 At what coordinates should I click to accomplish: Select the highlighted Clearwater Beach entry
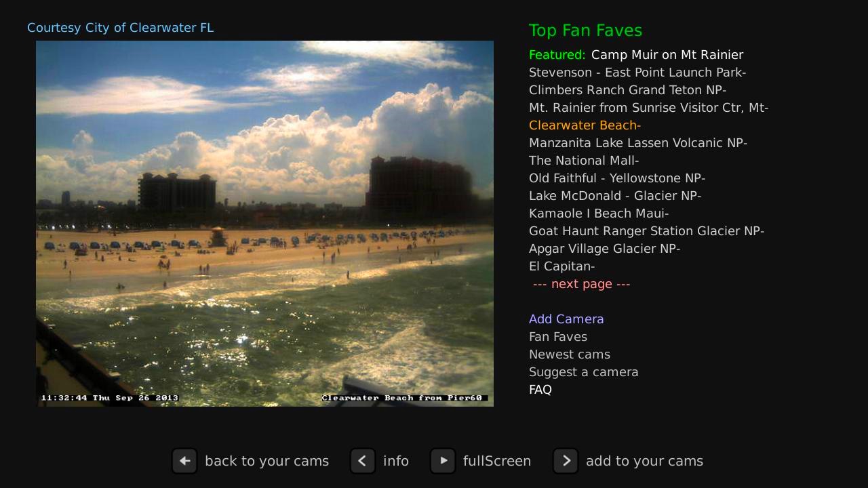click(585, 125)
